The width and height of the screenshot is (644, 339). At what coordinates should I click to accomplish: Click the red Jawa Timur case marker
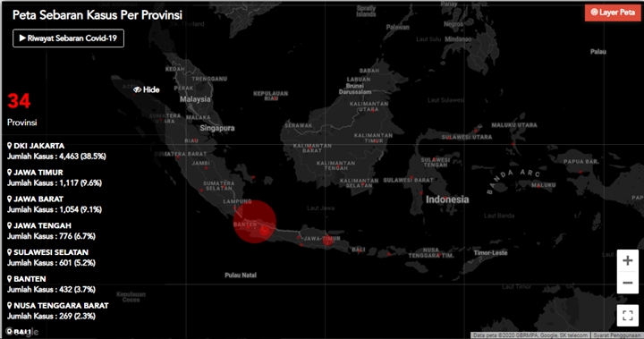[327, 242]
